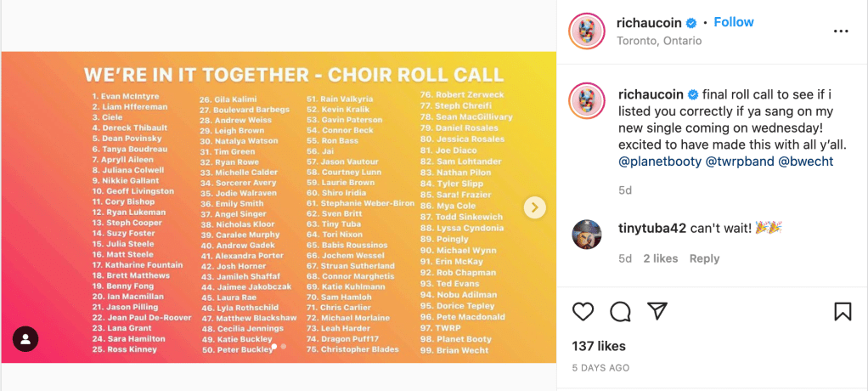View the 2 likes on the comment
The height and width of the screenshot is (391, 868).
pos(660,258)
